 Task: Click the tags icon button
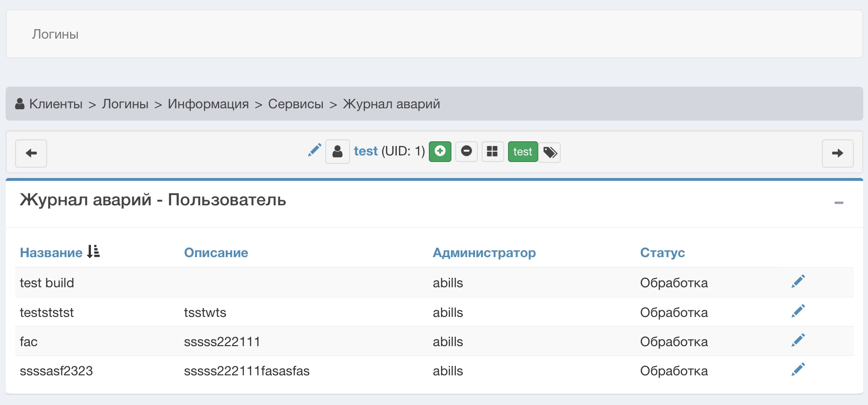coord(549,152)
